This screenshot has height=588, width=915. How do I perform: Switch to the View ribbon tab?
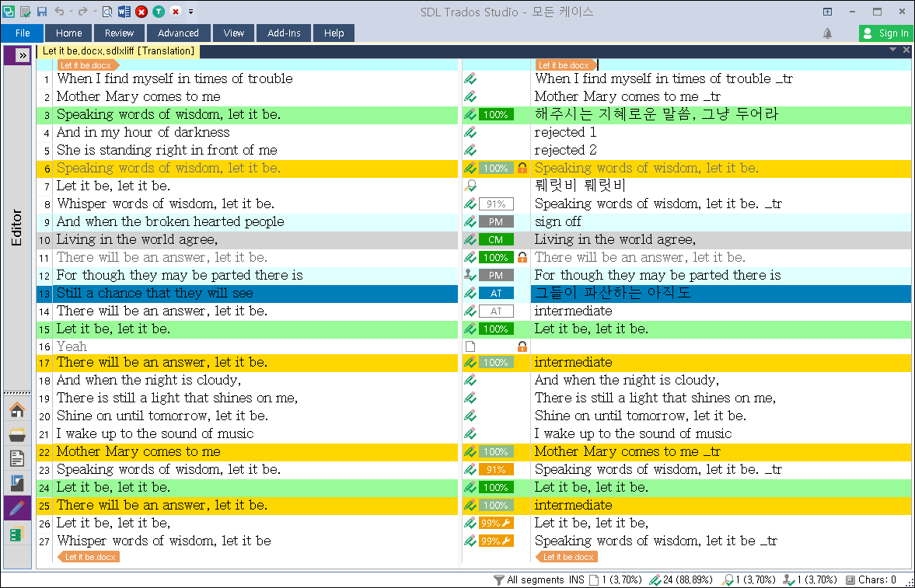pyautogui.click(x=233, y=33)
